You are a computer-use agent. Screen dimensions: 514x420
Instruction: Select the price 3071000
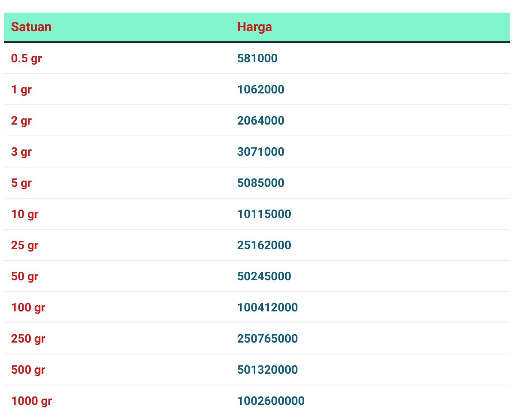click(261, 152)
